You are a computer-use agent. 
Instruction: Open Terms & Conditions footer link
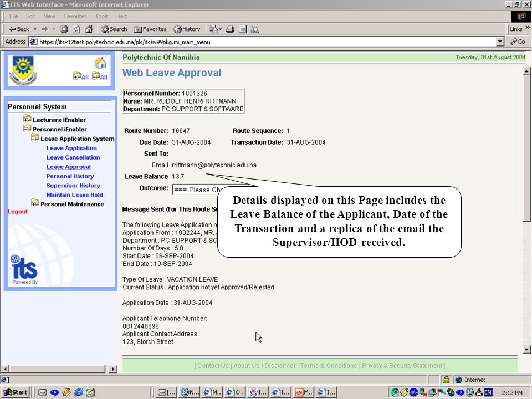coord(329,365)
